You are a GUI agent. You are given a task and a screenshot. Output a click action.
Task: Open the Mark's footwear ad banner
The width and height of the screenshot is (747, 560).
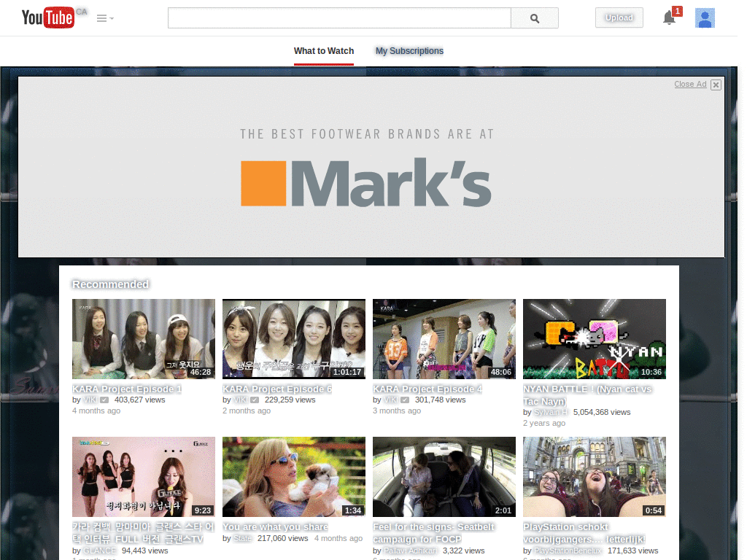coord(371,167)
